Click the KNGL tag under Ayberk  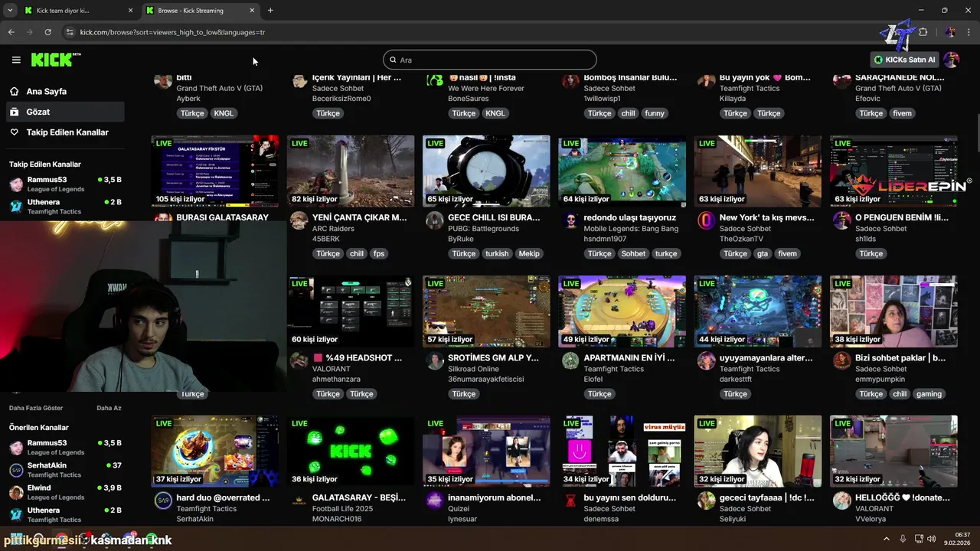coord(224,113)
